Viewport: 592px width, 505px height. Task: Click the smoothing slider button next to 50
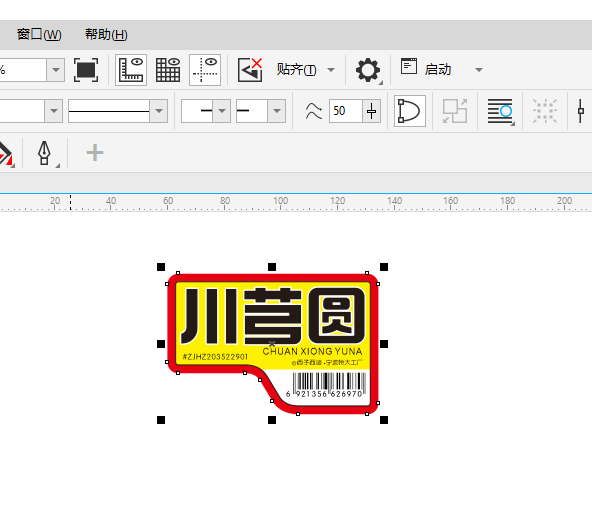pyautogui.click(x=372, y=111)
